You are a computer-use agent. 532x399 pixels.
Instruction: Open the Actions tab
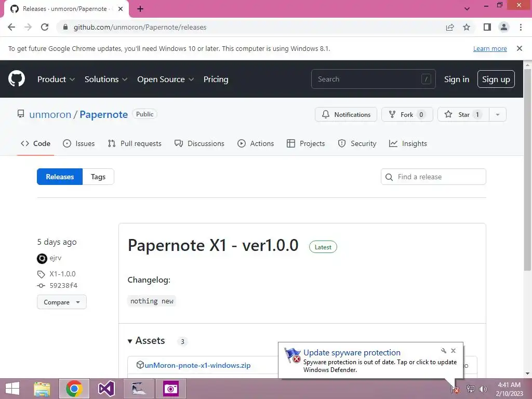(256, 143)
